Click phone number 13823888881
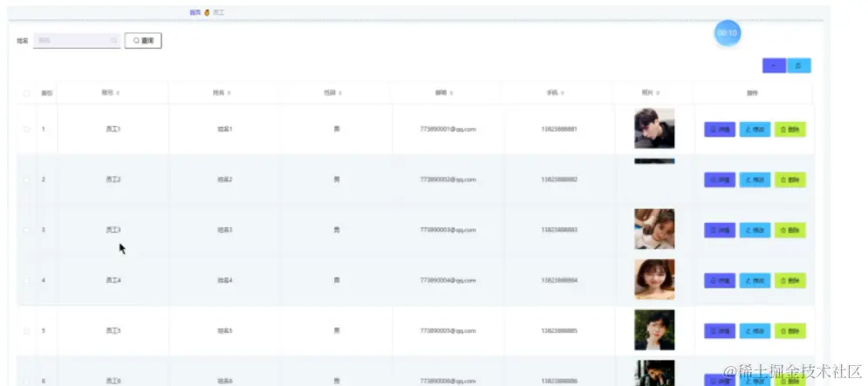Viewport: 868px width, 386px height. (x=559, y=129)
